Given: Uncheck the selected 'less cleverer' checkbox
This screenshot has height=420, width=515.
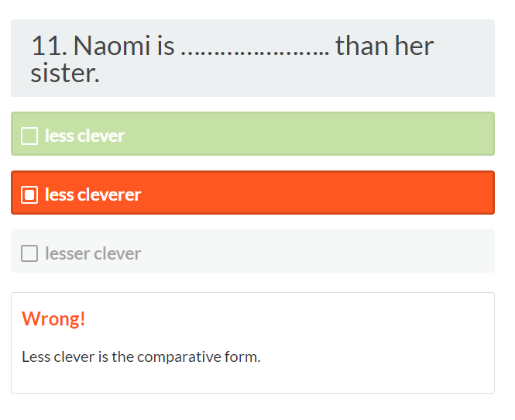Looking at the screenshot, I should (x=29, y=195).
